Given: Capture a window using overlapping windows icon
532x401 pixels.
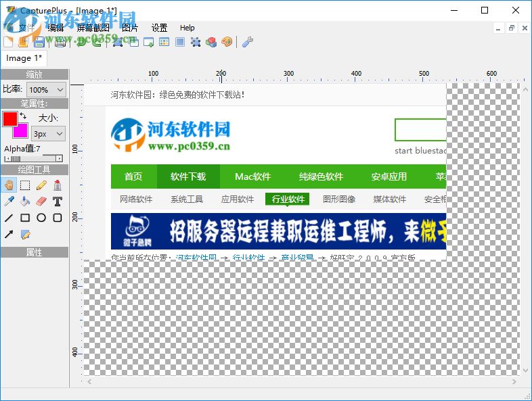Looking at the screenshot, I should tap(133, 42).
